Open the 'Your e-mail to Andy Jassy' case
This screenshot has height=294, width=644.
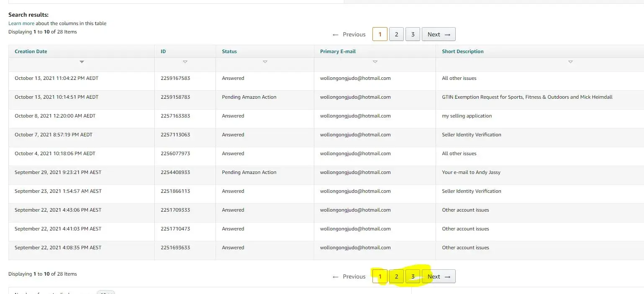click(x=471, y=172)
